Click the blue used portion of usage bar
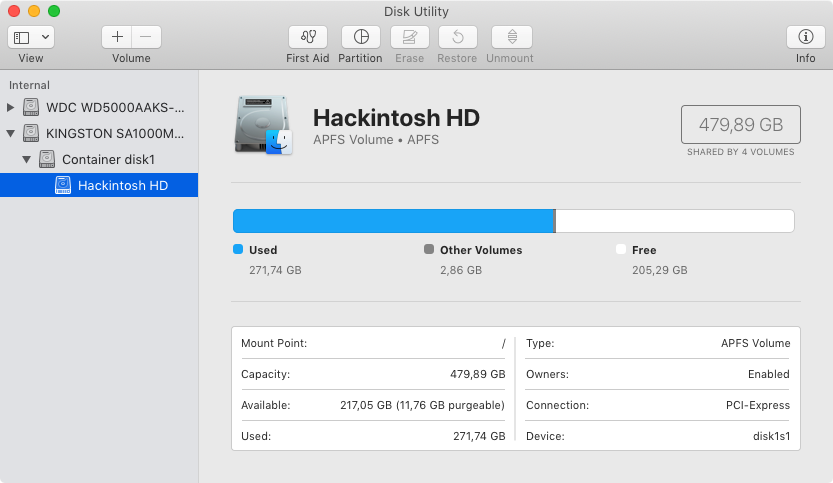The image size is (833, 483). pos(393,221)
